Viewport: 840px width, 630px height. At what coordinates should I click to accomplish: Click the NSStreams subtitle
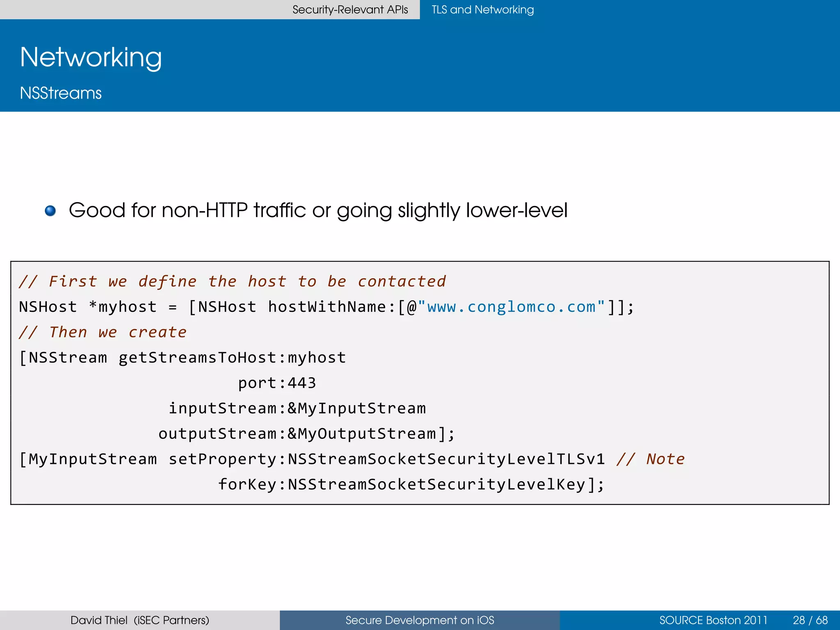point(61,93)
